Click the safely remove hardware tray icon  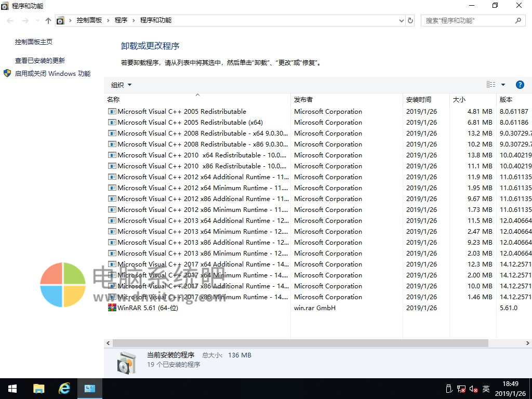[x=449, y=389]
